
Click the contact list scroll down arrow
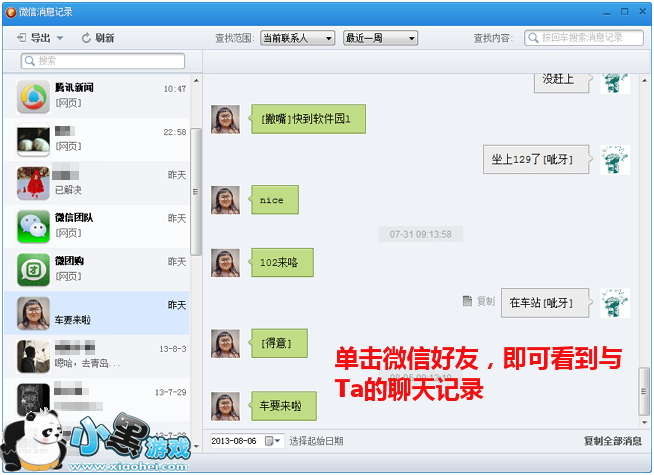pyautogui.click(x=196, y=446)
